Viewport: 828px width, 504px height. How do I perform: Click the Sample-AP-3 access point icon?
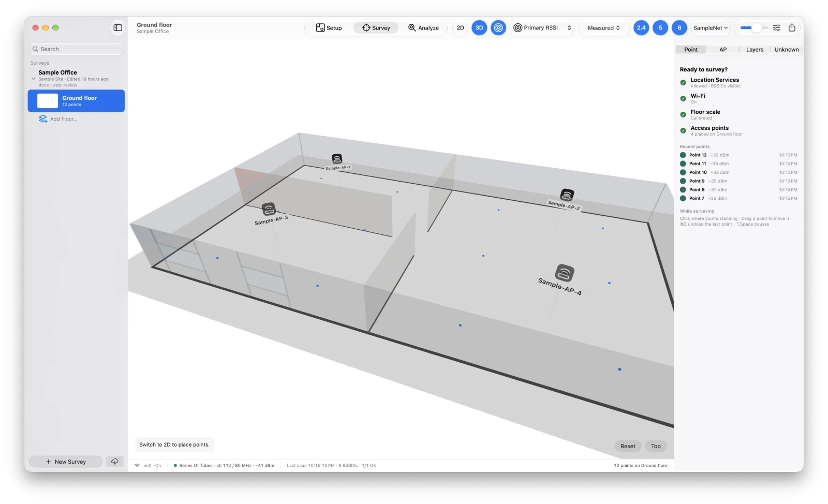268,210
